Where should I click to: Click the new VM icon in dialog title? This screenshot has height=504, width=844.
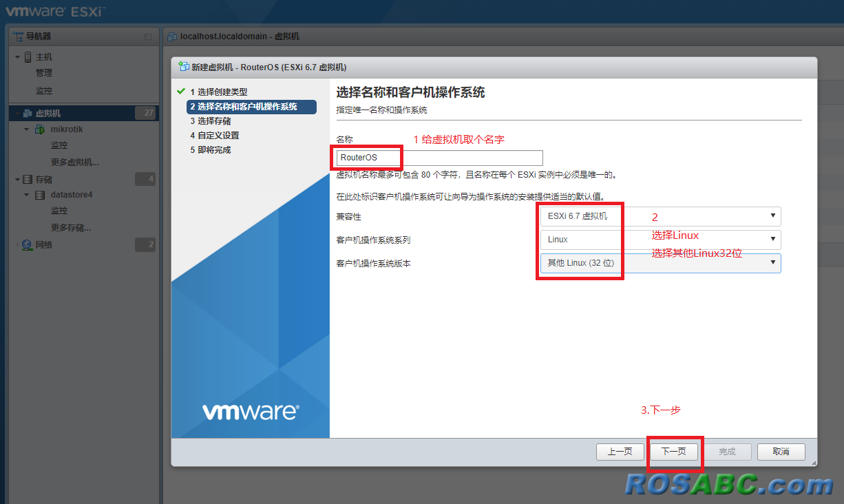[x=183, y=67]
